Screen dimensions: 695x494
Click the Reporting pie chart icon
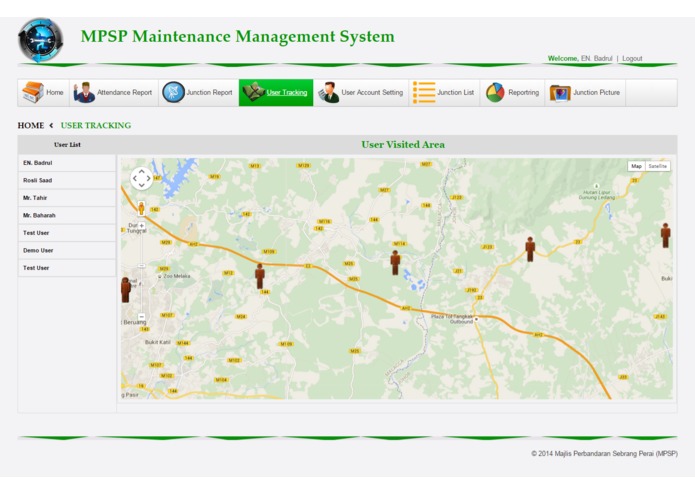pos(495,93)
